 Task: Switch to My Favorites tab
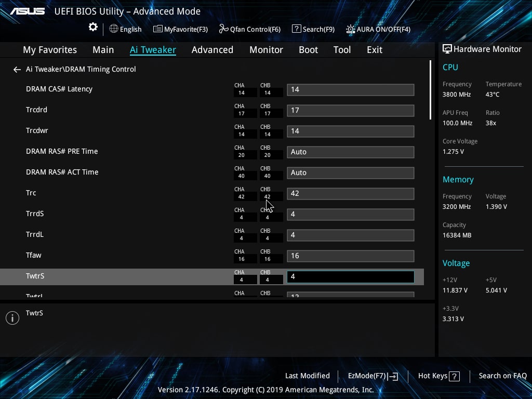click(50, 50)
